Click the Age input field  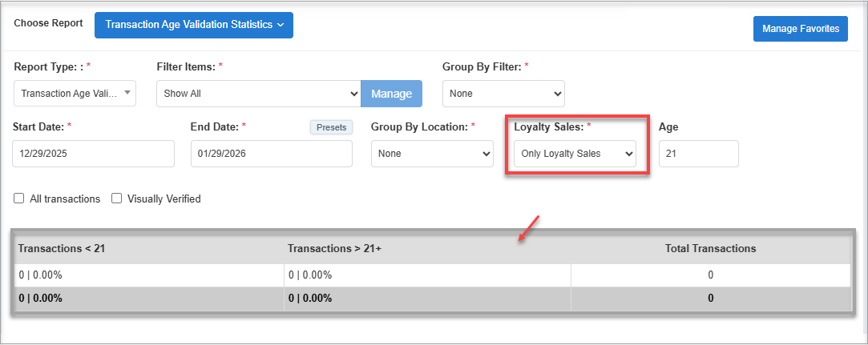(698, 154)
